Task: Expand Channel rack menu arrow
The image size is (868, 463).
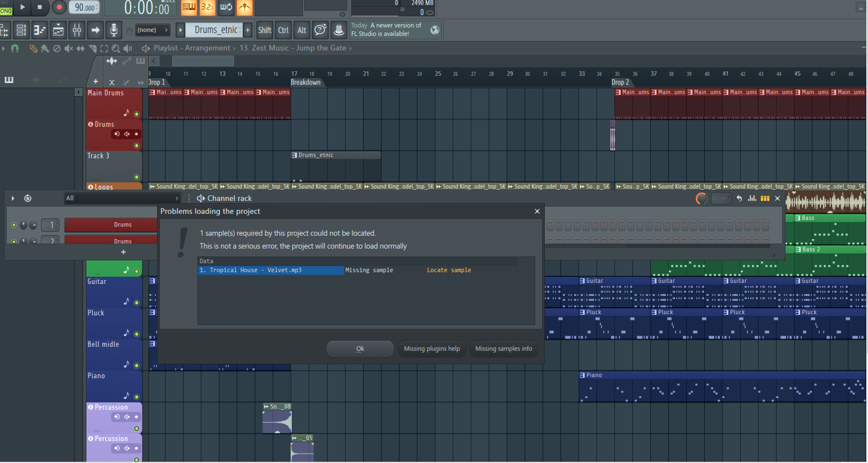Action: pyautogui.click(x=13, y=198)
